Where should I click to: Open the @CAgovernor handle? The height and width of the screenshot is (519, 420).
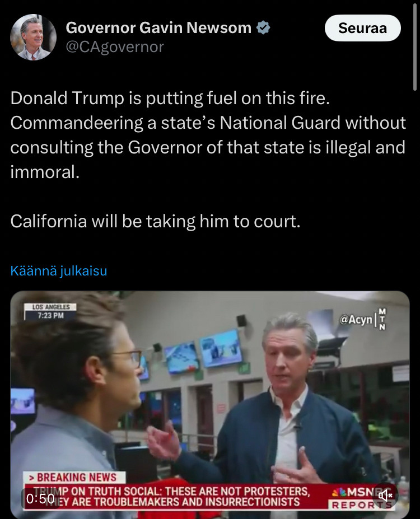pyautogui.click(x=114, y=47)
